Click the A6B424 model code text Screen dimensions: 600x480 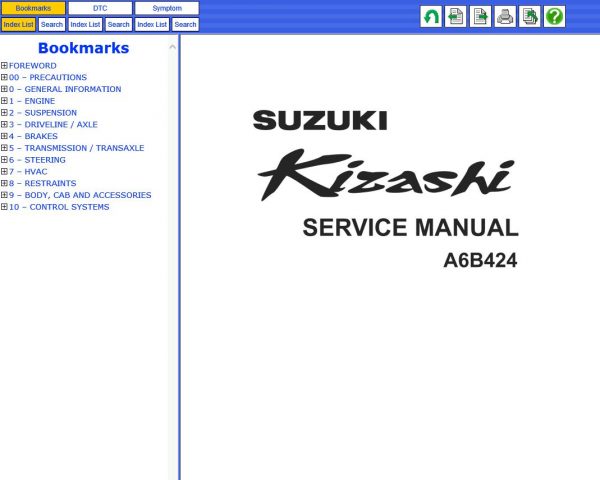coord(480,260)
